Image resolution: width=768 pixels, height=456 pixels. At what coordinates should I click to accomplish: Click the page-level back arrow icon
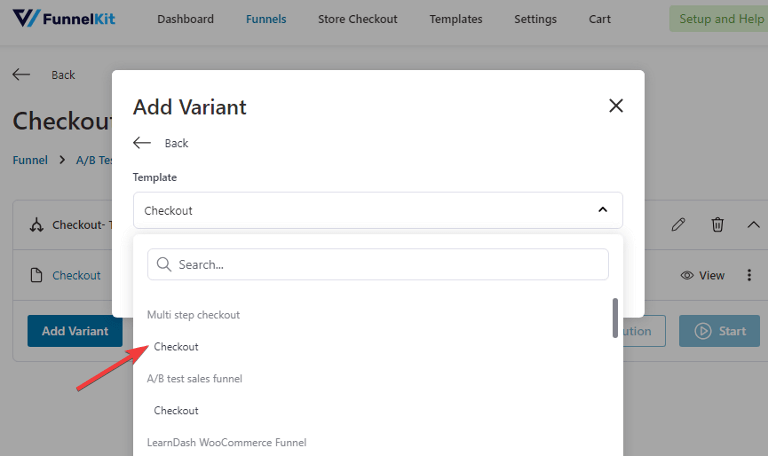pyautogui.click(x=21, y=74)
